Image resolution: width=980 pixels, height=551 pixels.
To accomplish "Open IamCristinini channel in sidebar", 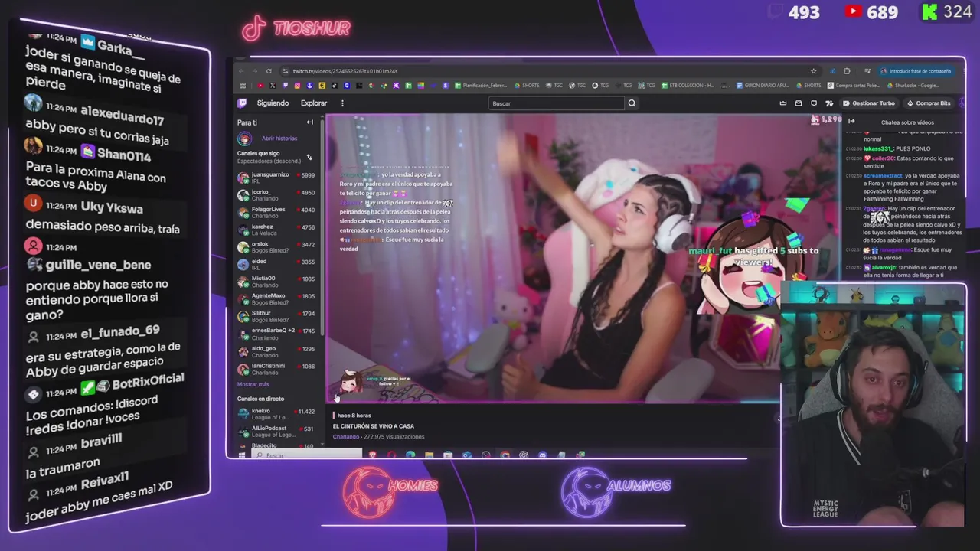I will click(x=276, y=369).
